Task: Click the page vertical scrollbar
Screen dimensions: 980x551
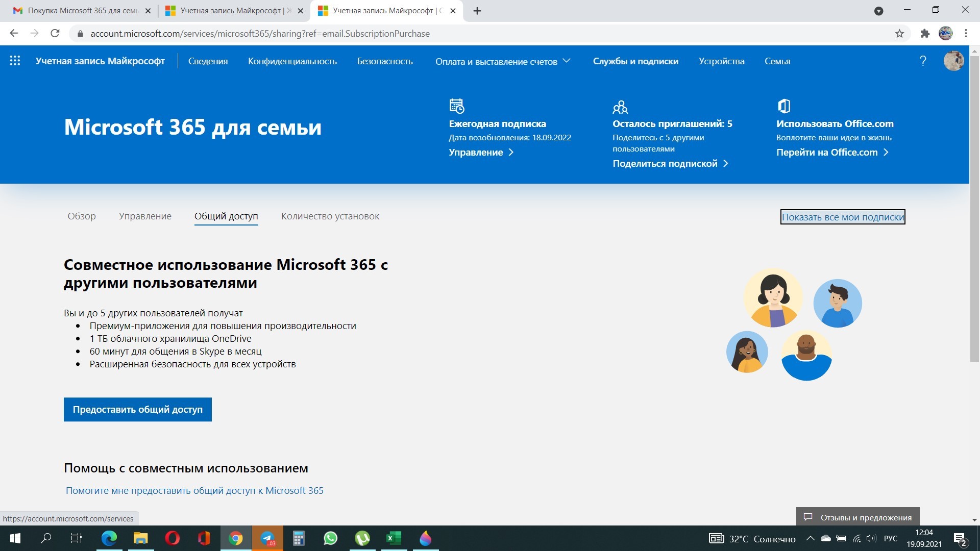Action: tap(974, 209)
